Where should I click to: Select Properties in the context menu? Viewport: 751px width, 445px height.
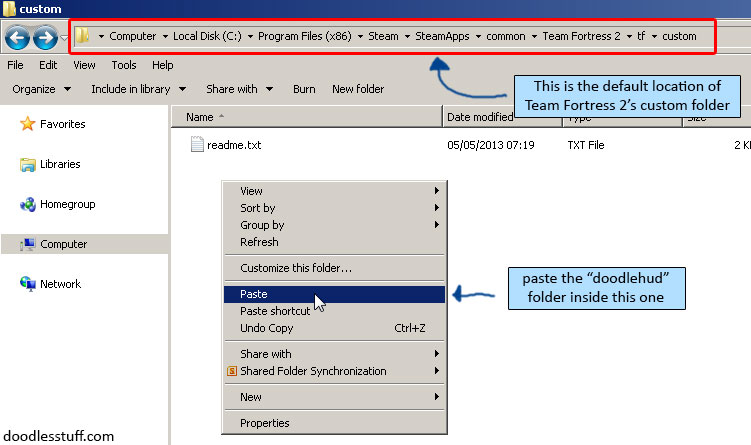(x=264, y=423)
